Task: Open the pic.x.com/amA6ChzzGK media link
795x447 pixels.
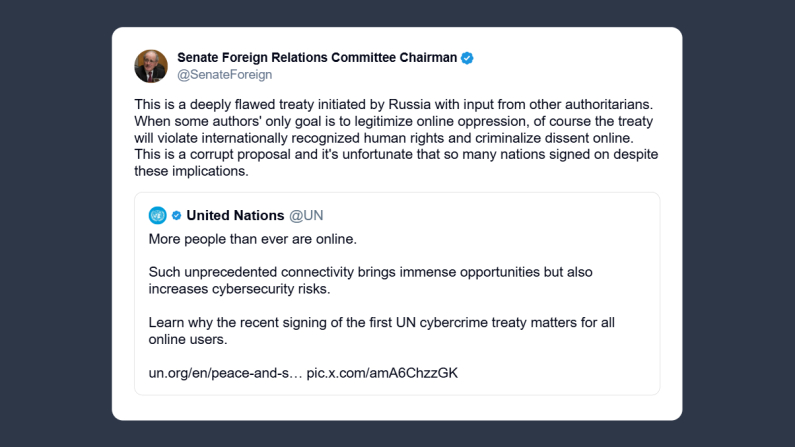Action: [383, 373]
